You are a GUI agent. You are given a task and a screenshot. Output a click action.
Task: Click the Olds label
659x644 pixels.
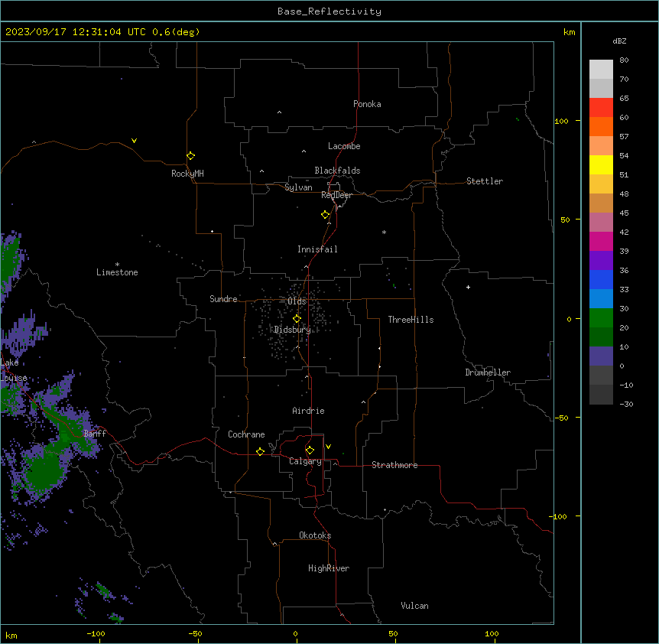(297, 301)
